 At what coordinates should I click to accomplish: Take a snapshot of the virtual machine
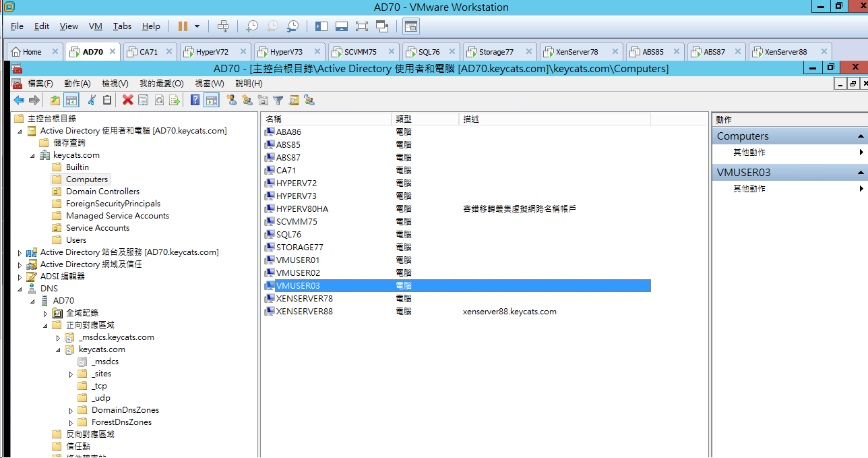[251, 26]
